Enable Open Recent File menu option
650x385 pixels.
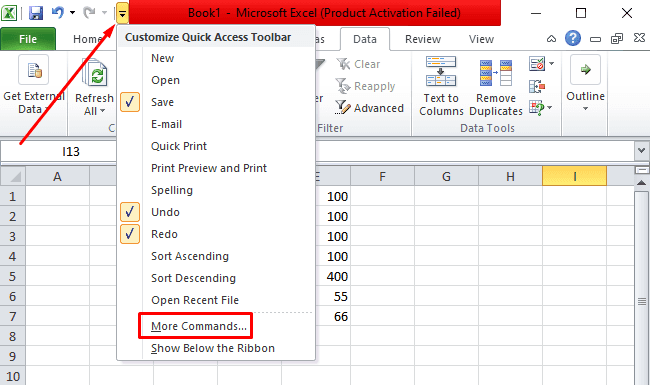[216, 300]
